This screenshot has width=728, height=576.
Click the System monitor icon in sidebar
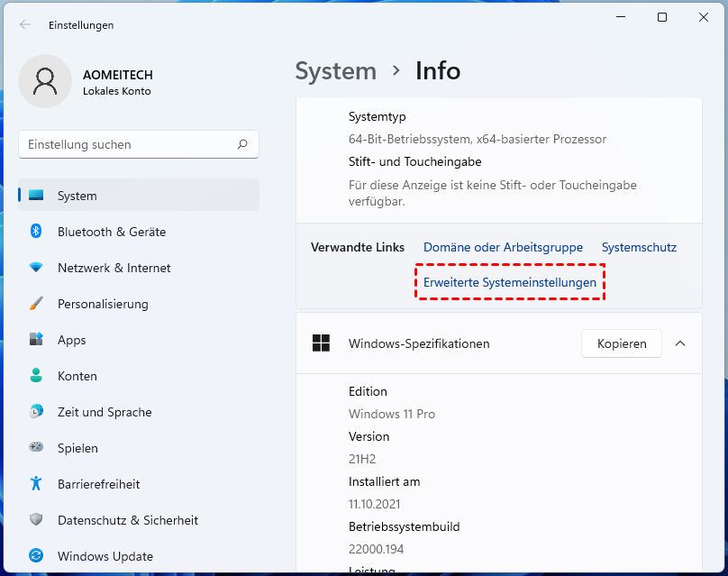[x=36, y=196]
